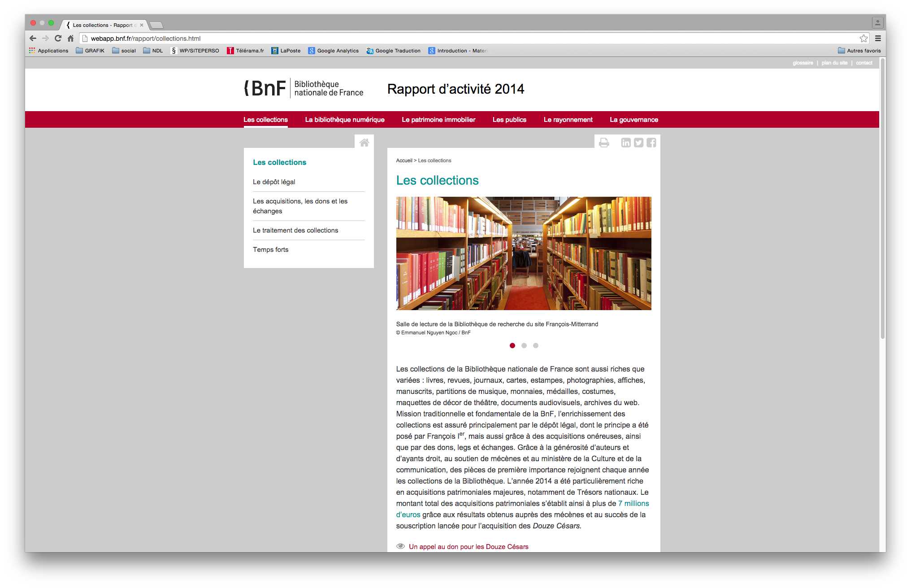The width and height of the screenshot is (911, 588).
Task: Share the page on Twitter
Action: (x=638, y=143)
